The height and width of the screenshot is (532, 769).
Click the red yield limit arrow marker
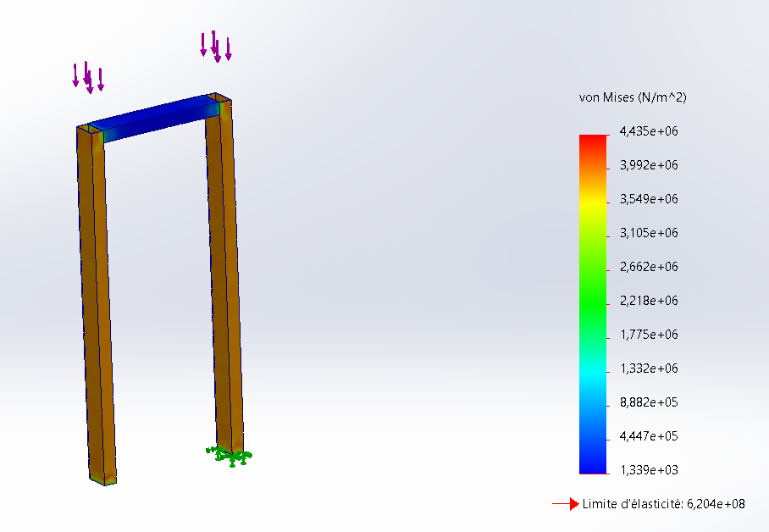[x=565, y=504]
